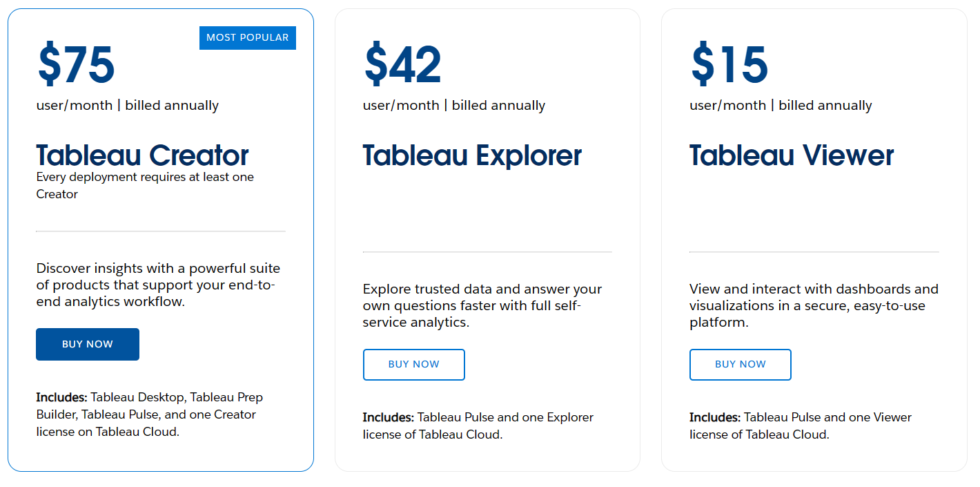
Task: Click the $42 price label
Action: 402,66
